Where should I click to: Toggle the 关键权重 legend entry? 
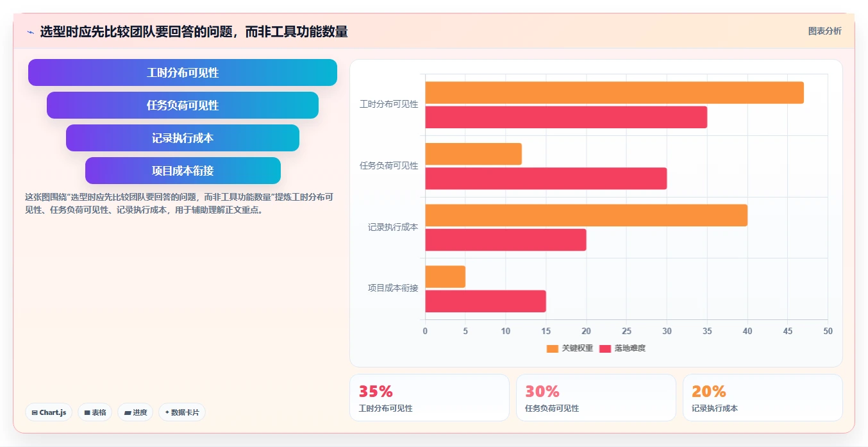569,348
